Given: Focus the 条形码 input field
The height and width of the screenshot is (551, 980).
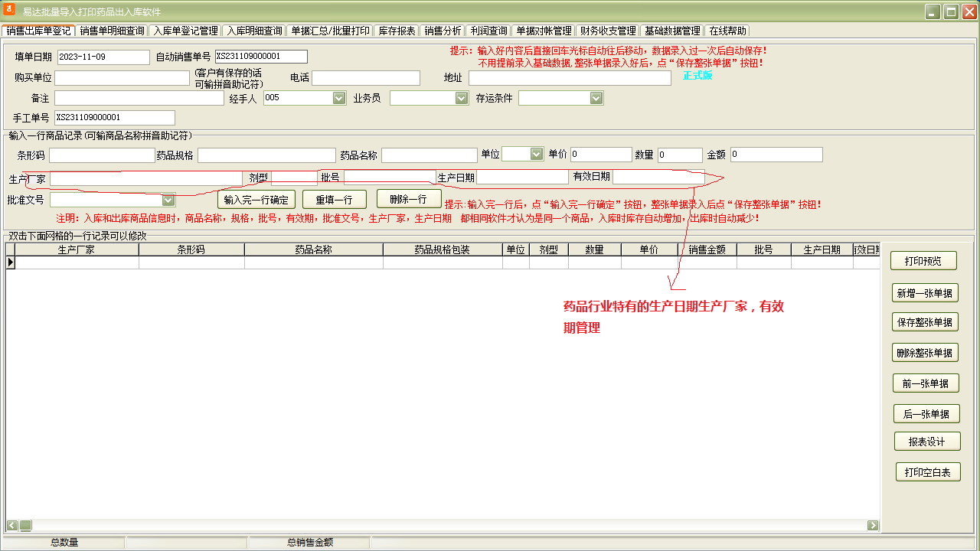Looking at the screenshot, I should tap(103, 155).
